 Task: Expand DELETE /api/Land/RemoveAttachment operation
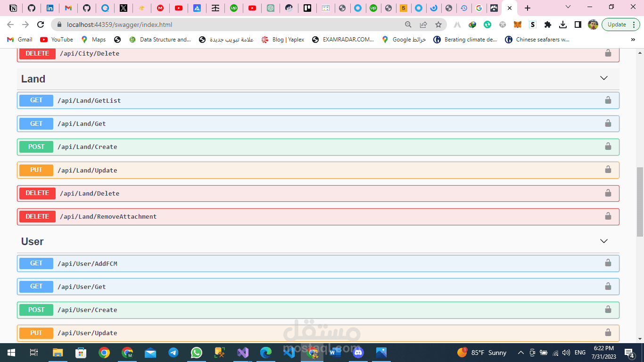318,216
